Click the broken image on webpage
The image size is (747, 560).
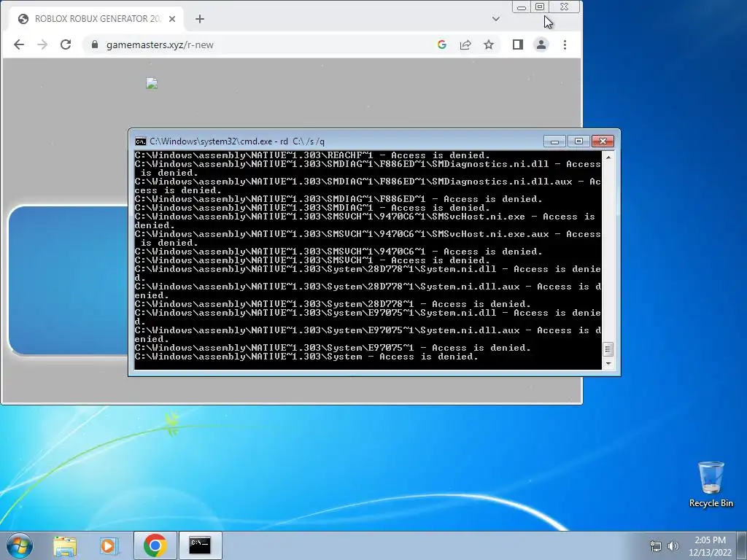coord(152,84)
